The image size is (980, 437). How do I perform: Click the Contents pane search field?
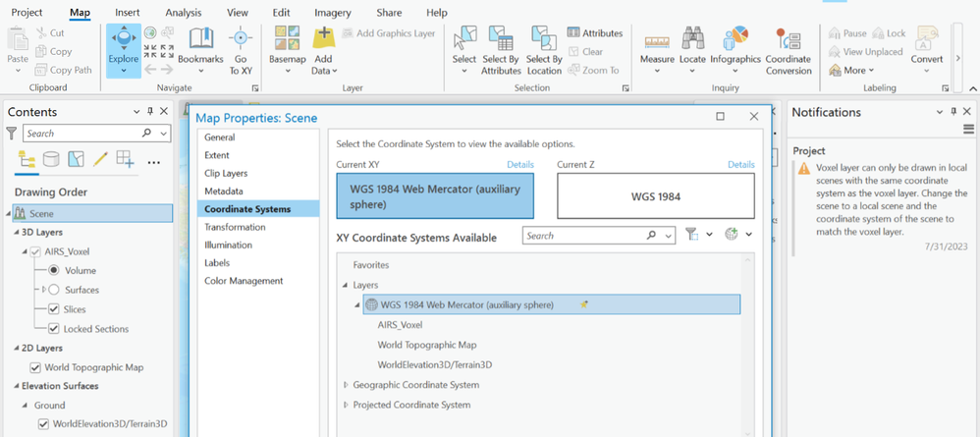click(x=83, y=134)
